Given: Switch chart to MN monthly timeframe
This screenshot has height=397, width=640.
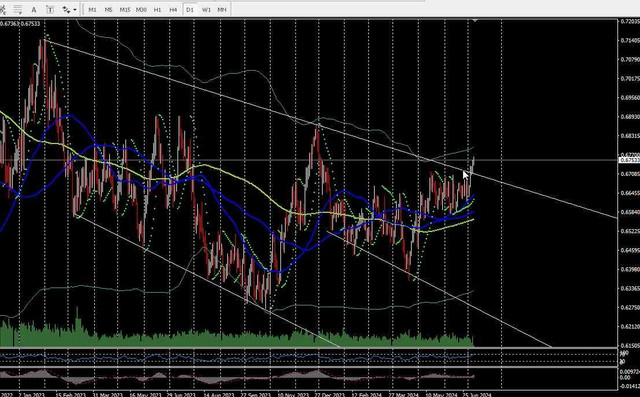Looking at the screenshot, I should (x=222, y=9).
